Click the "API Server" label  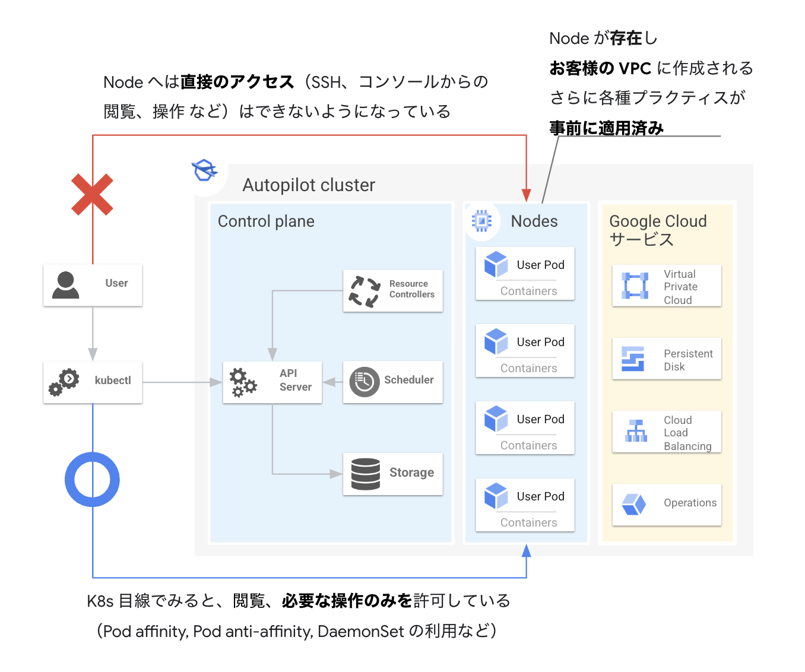[x=295, y=380]
